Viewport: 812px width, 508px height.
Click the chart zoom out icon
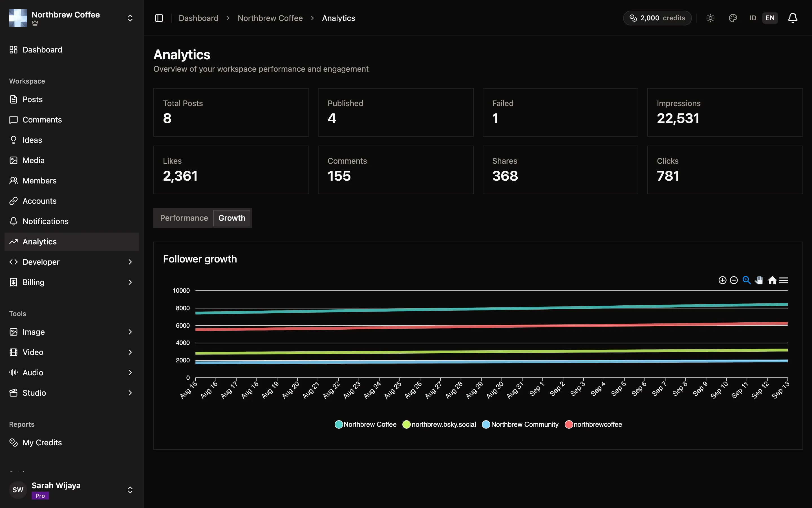[x=734, y=280]
